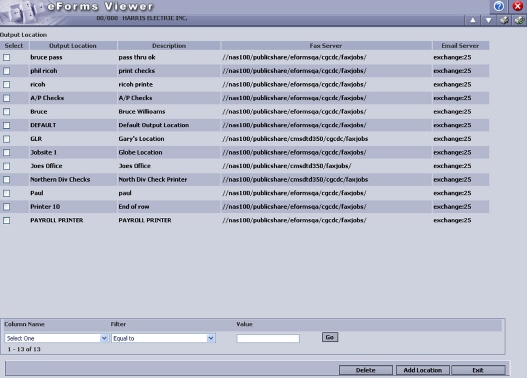Check the GLR row checkbox
The height and width of the screenshot is (378, 527).
(x=6, y=139)
